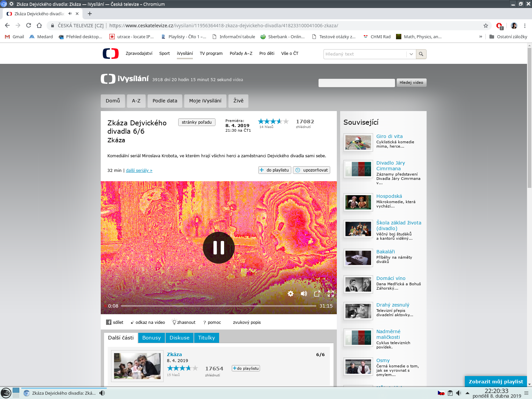Click the magnifier search button
This screenshot has height=399, width=532.
click(x=421, y=54)
